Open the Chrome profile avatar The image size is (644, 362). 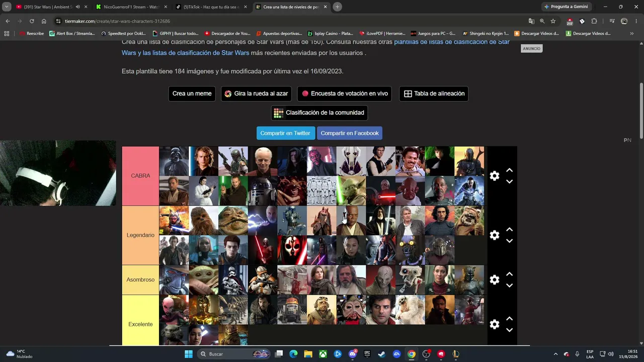(624, 21)
